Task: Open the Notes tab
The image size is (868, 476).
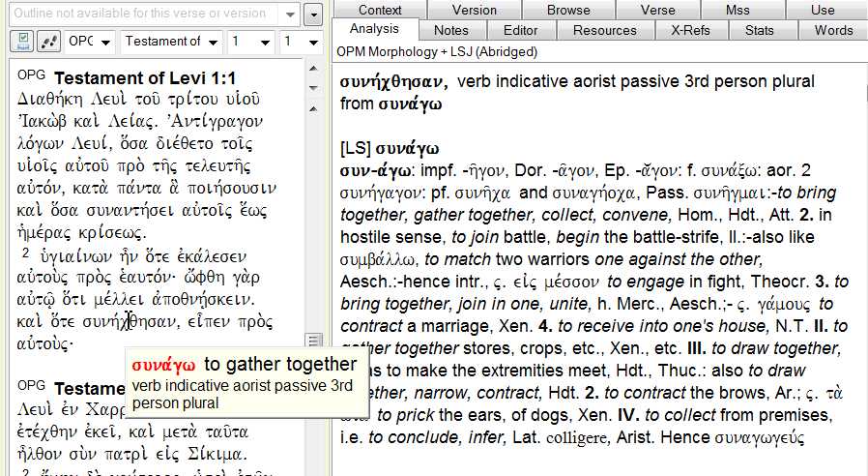Action: [x=450, y=30]
